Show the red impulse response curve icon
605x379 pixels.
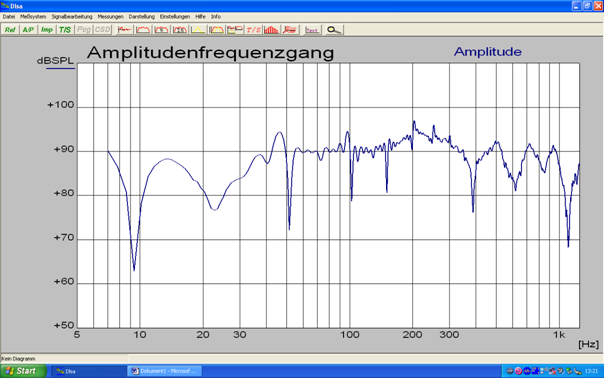coord(124,30)
